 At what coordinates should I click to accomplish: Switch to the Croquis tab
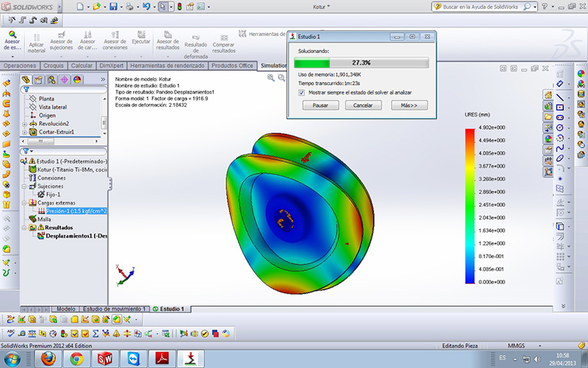54,66
